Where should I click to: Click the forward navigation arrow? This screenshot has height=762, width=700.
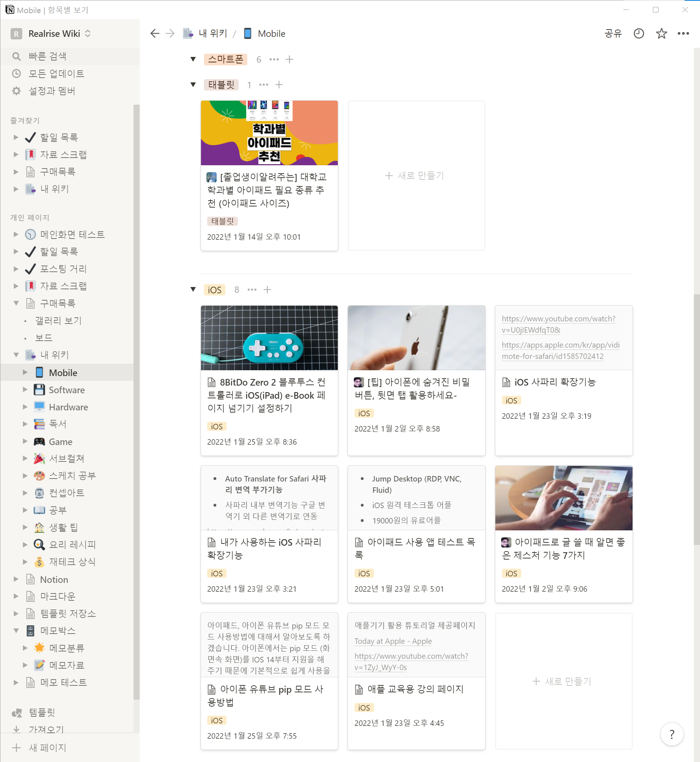[x=170, y=34]
